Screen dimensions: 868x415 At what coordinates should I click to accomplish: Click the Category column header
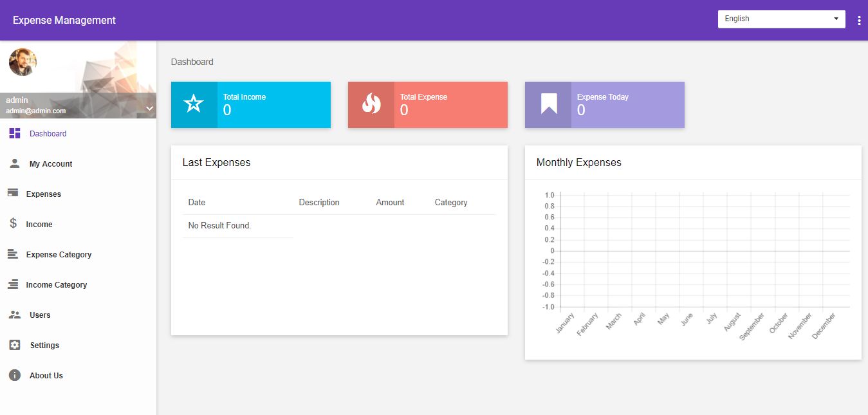451,202
